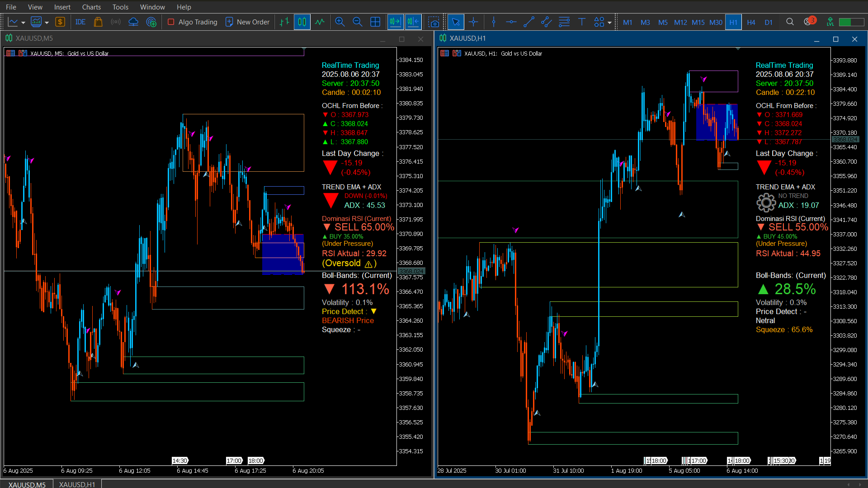Screen dimensions: 868x488
Task: Select the vertical line tool
Action: (494, 22)
